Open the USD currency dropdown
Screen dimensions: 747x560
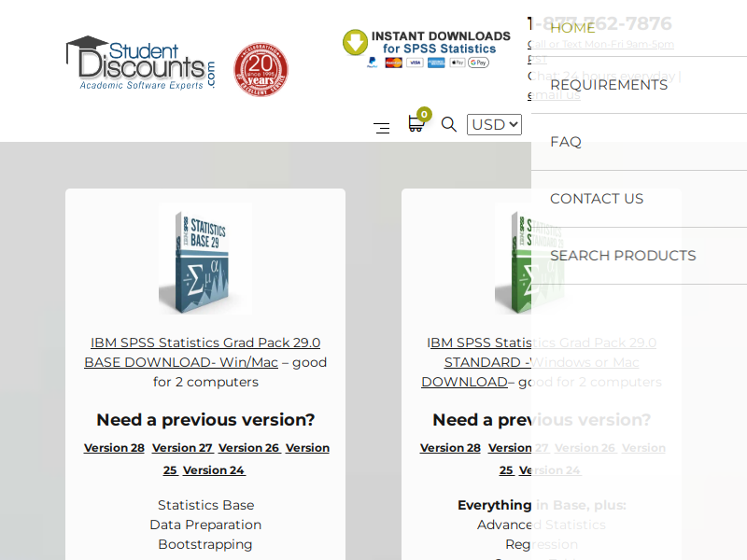pyautogui.click(x=494, y=124)
